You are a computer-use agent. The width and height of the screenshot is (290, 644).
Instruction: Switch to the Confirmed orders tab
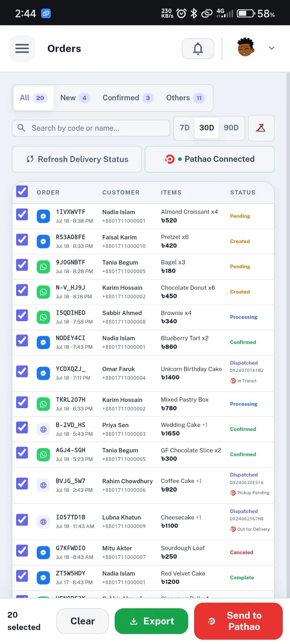[128, 98]
